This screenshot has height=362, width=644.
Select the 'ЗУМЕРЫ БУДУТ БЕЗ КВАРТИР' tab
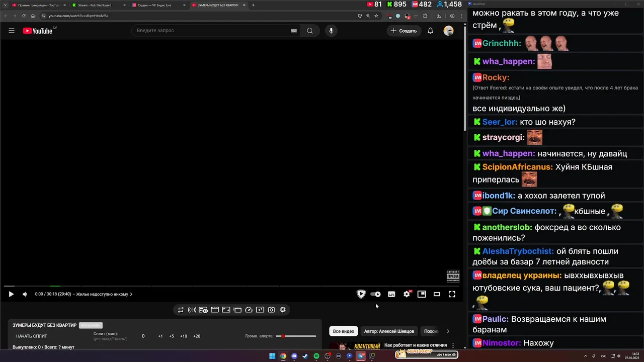pos(218,5)
